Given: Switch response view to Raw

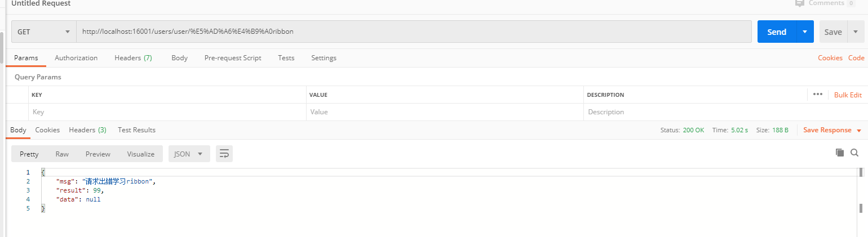Looking at the screenshot, I should tap(62, 154).
